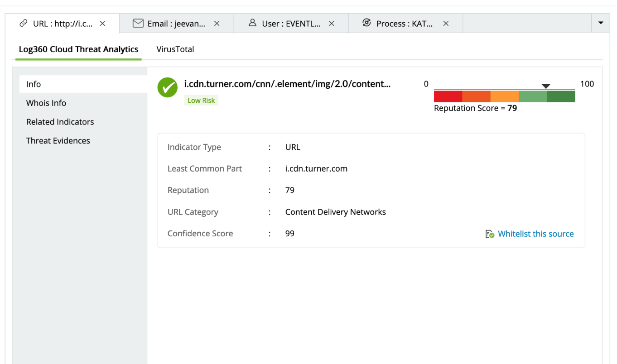Open the Threat Evidences panel
Screen dimensions: 617x364
[x=58, y=140]
